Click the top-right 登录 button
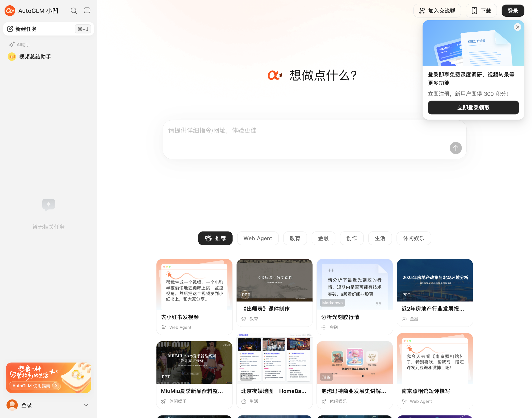The height and width of the screenshot is (418, 532). pyautogui.click(x=513, y=11)
